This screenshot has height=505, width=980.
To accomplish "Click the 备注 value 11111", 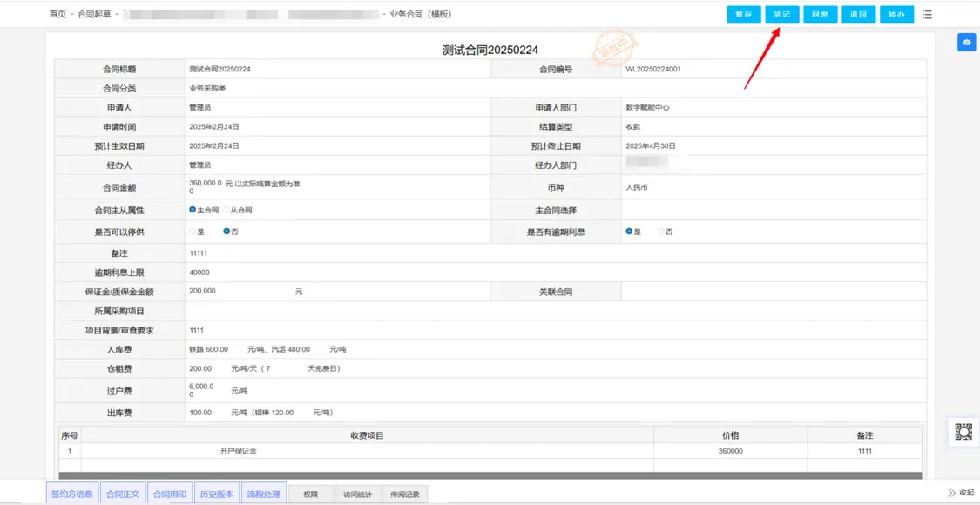I will click(x=198, y=253).
